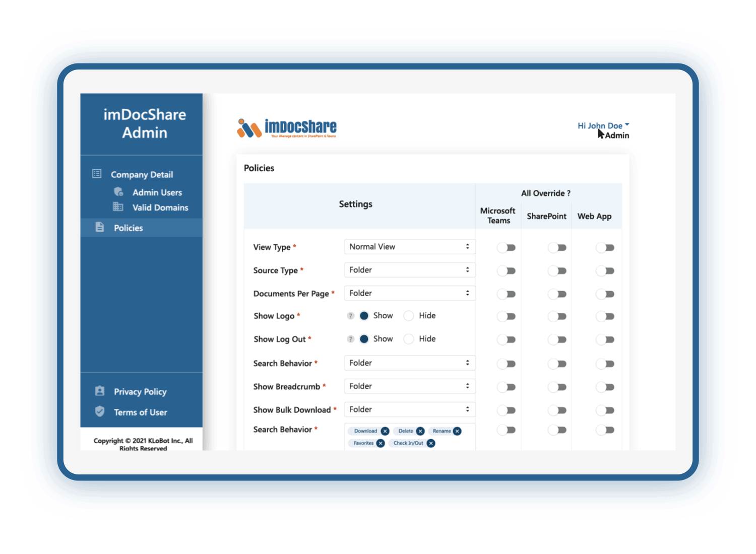Open the Terms of User link
Viewport: 756px width, 554px height.
point(140,412)
